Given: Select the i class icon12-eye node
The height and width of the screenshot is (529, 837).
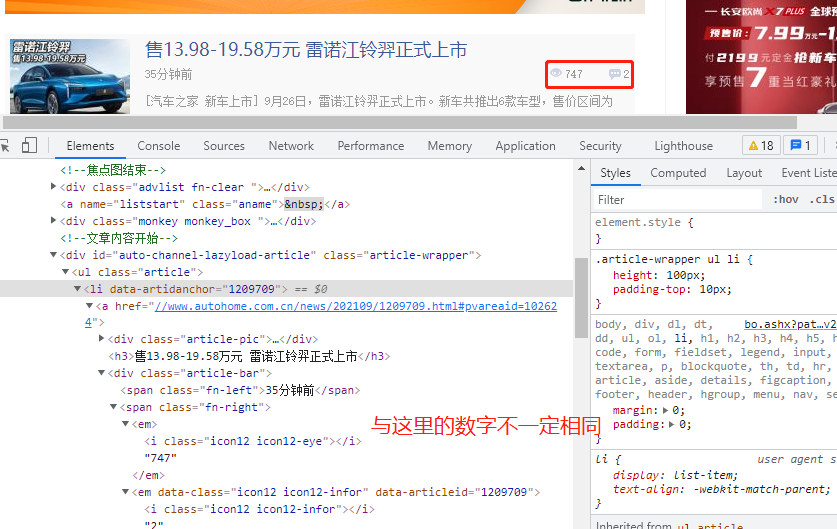Looking at the screenshot, I should coord(253,441).
